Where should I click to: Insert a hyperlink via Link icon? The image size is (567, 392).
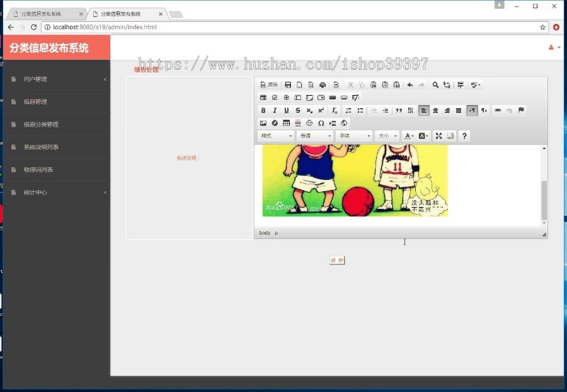498,111
